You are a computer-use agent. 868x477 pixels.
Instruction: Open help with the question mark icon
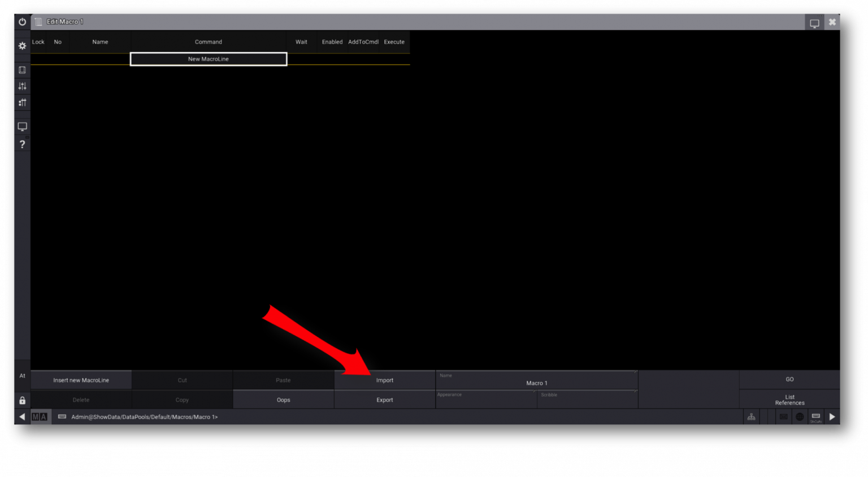(x=22, y=144)
